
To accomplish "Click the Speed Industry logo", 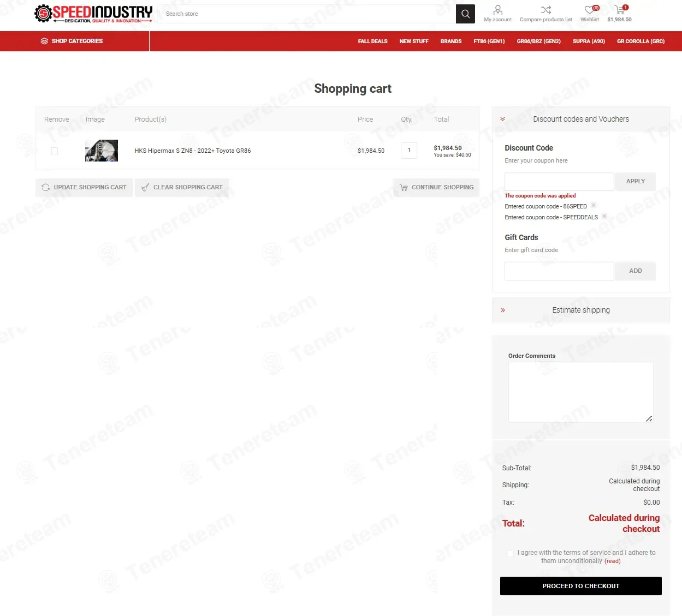I will [x=93, y=14].
